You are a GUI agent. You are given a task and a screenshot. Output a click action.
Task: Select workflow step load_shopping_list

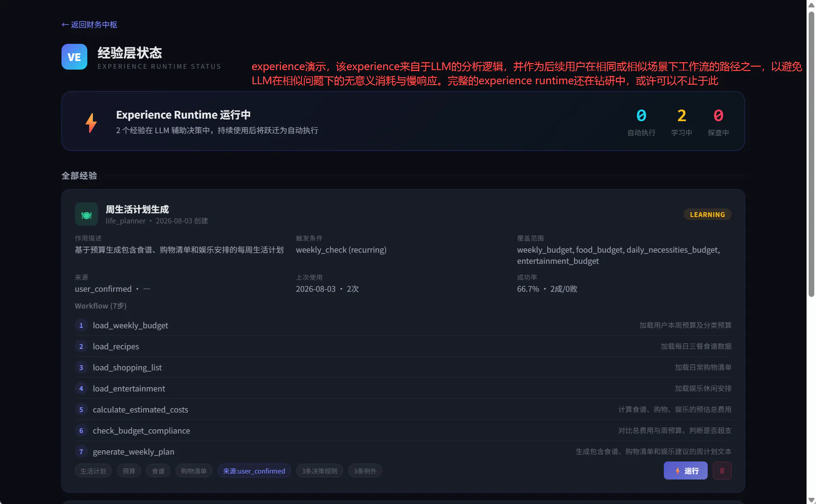pos(403,367)
